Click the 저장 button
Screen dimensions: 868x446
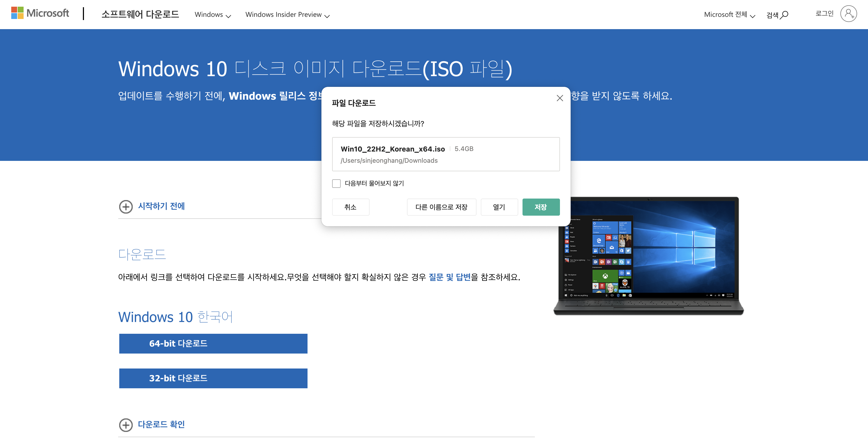coord(541,207)
